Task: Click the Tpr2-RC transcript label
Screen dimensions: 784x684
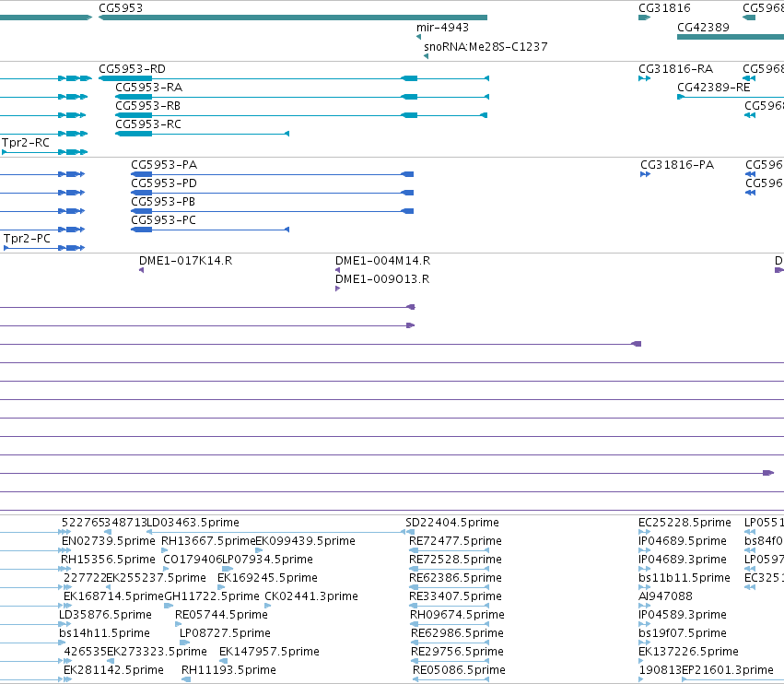Action: point(26,143)
